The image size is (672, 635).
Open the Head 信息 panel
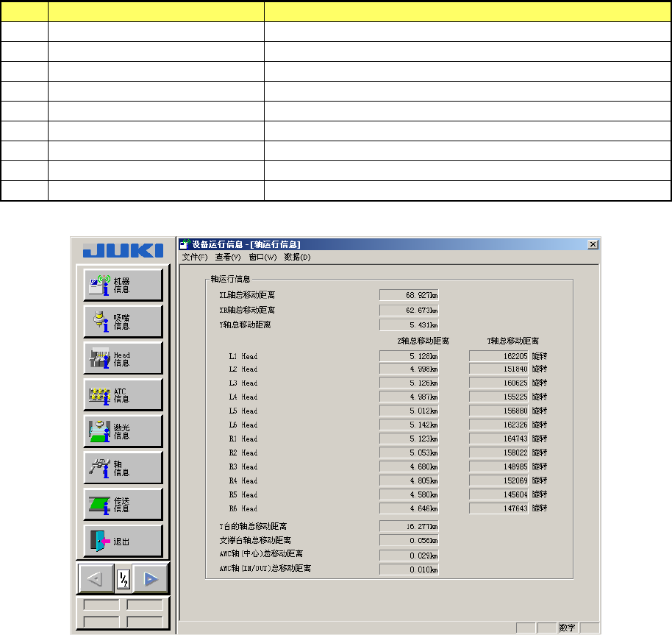(x=123, y=358)
